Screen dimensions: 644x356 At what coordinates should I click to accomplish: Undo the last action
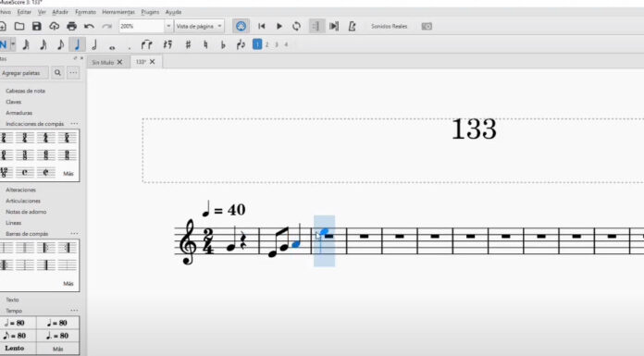pos(89,26)
